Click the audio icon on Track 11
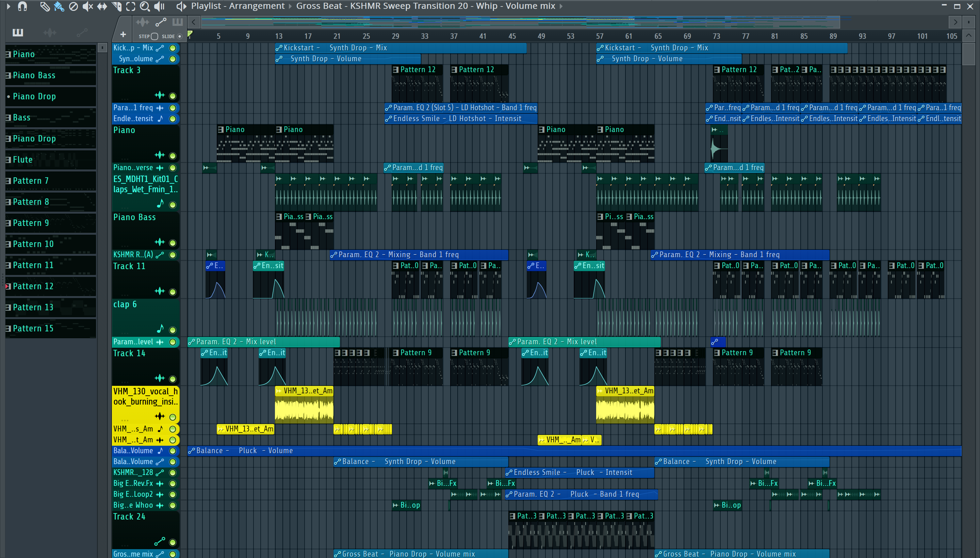This screenshot has width=980, height=558. coord(160,291)
